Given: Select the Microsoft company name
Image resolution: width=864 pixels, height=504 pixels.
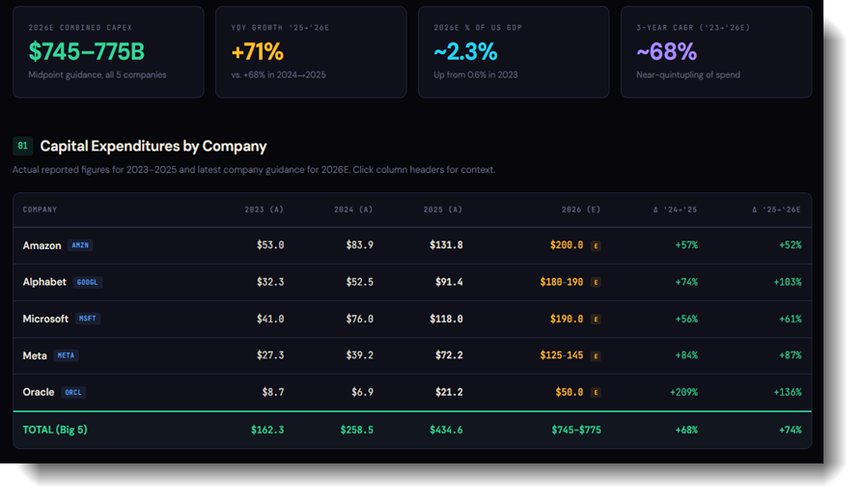Looking at the screenshot, I should [45, 319].
